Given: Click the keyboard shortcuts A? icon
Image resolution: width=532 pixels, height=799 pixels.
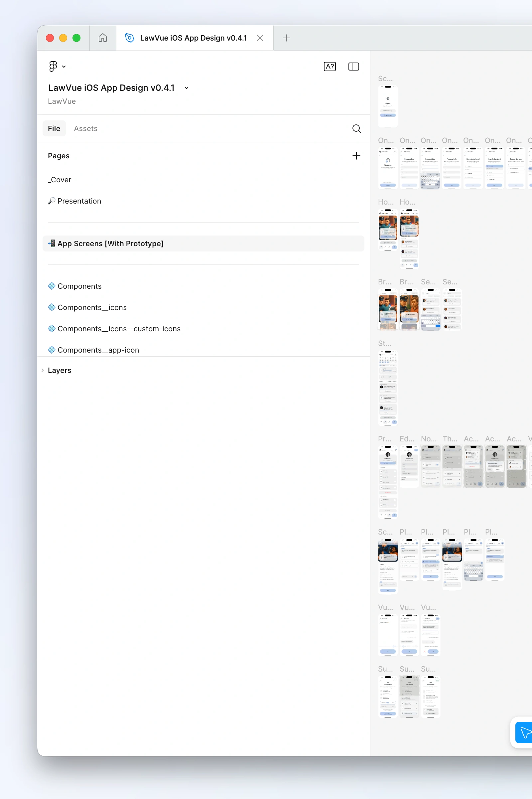Looking at the screenshot, I should (330, 67).
